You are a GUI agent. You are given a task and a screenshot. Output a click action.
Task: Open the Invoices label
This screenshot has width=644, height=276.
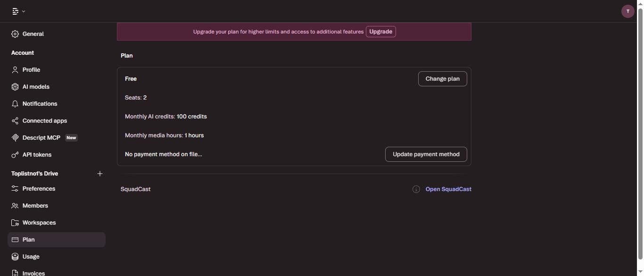pos(33,273)
